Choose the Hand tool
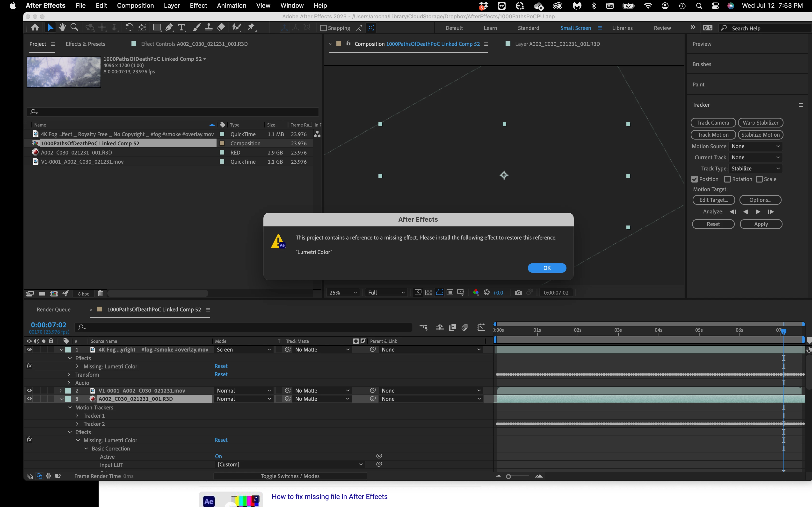The height and width of the screenshot is (507, 812). tap(62, 28)
